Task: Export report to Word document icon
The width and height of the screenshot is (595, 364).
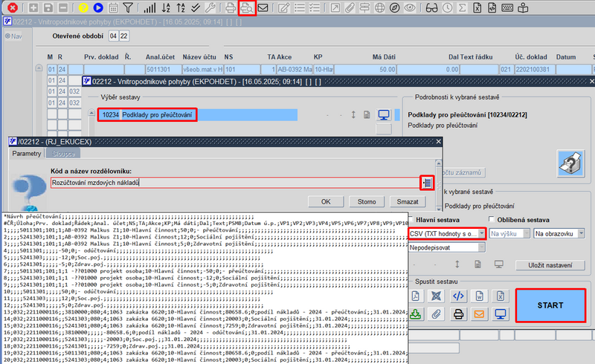Action: (479, 296)
